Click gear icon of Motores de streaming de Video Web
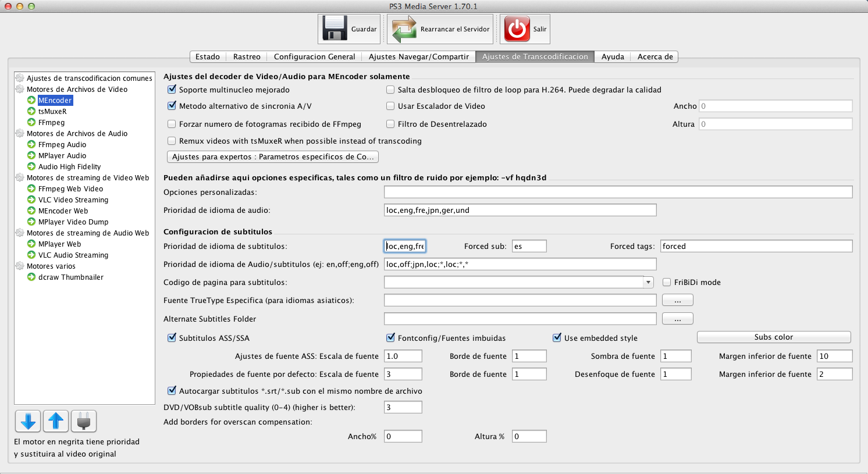The width and height of the screenshot is (868, 474). 20,177
